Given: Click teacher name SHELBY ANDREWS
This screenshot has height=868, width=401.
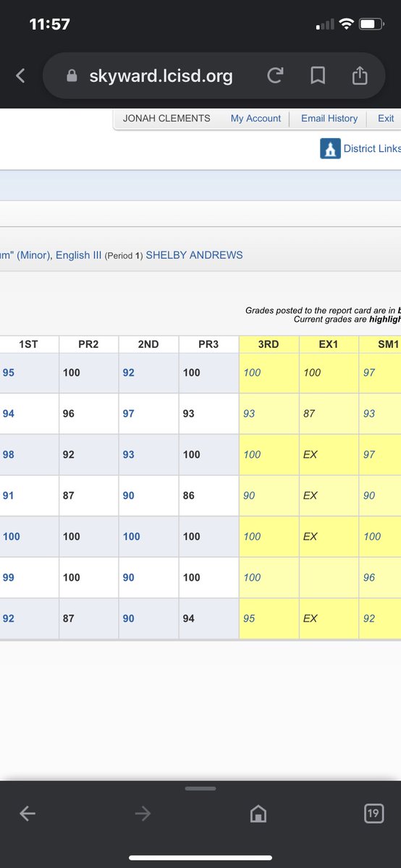Looking at the screenshot, I should click(194, 255).
